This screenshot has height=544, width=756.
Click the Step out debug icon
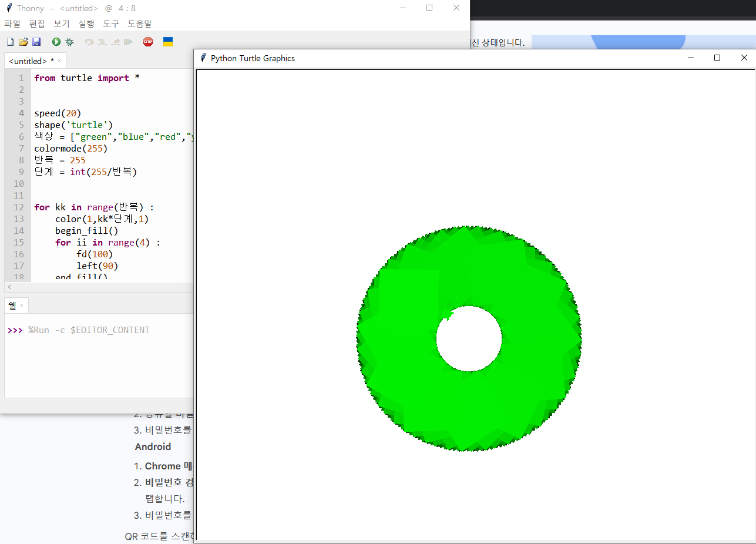point(115,42)
